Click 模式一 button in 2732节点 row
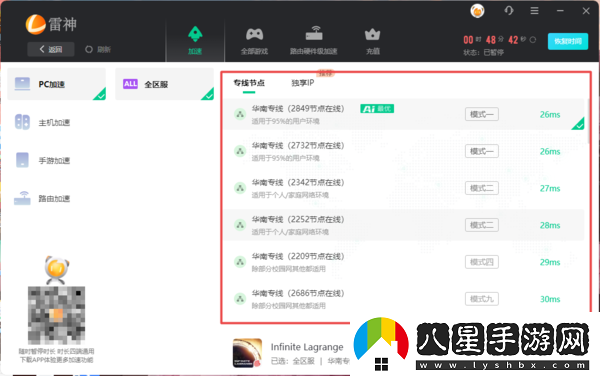The width and height of the screenshot is (600, 376). pyautogui.click(x=482, y=151)
